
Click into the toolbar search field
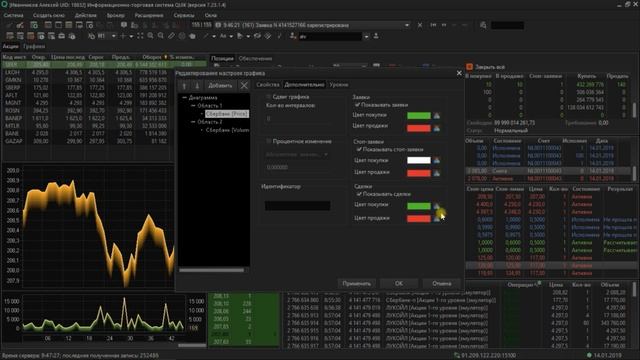(330, 37)
